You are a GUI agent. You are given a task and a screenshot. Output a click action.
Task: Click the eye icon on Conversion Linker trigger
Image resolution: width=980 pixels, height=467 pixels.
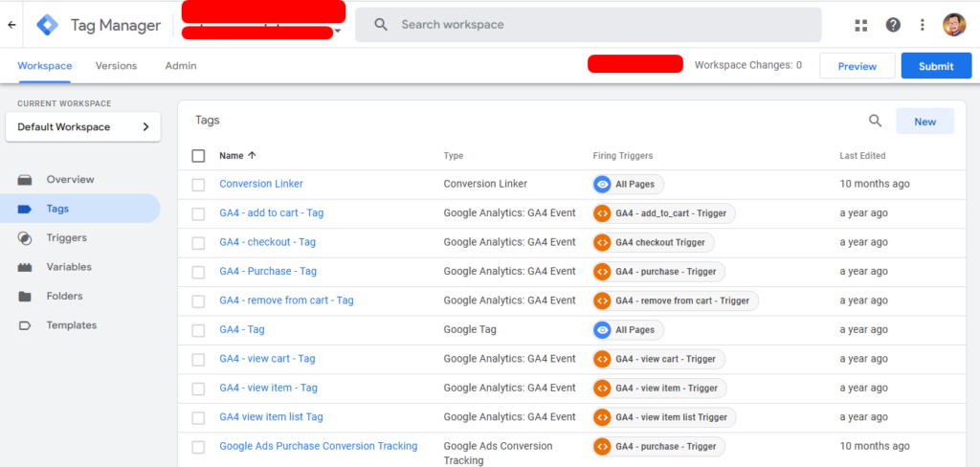coord(603,185)
